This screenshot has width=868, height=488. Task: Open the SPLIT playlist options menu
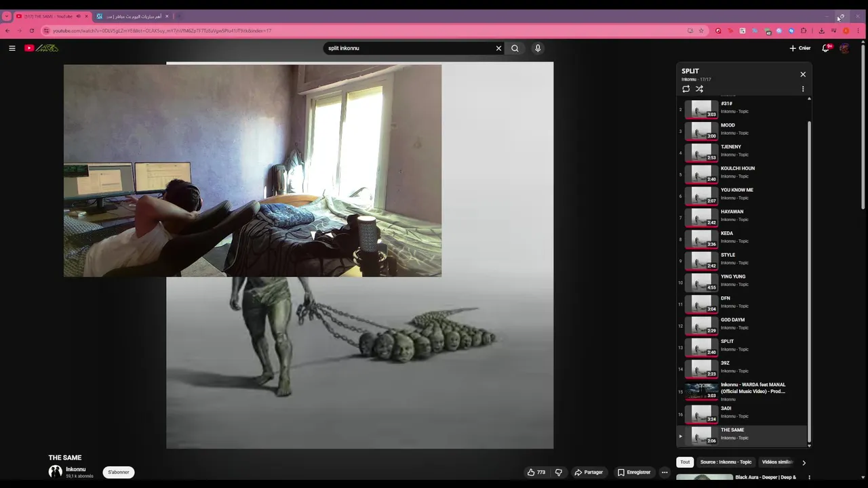pos(803,89)
